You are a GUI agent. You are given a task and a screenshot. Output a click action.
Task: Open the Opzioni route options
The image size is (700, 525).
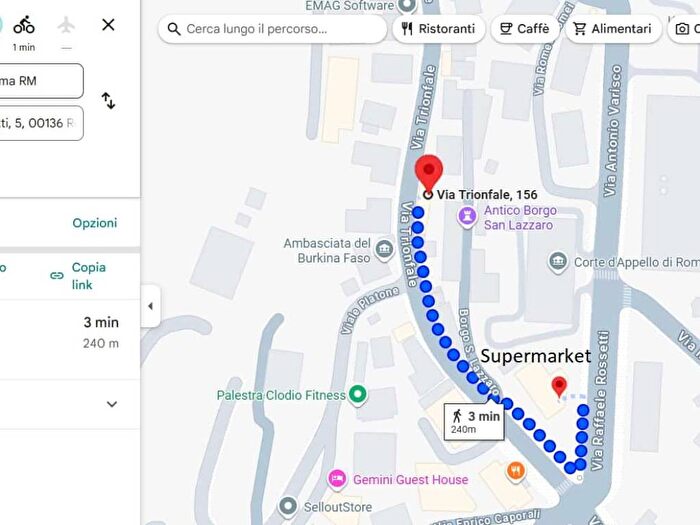click(95, 223)
